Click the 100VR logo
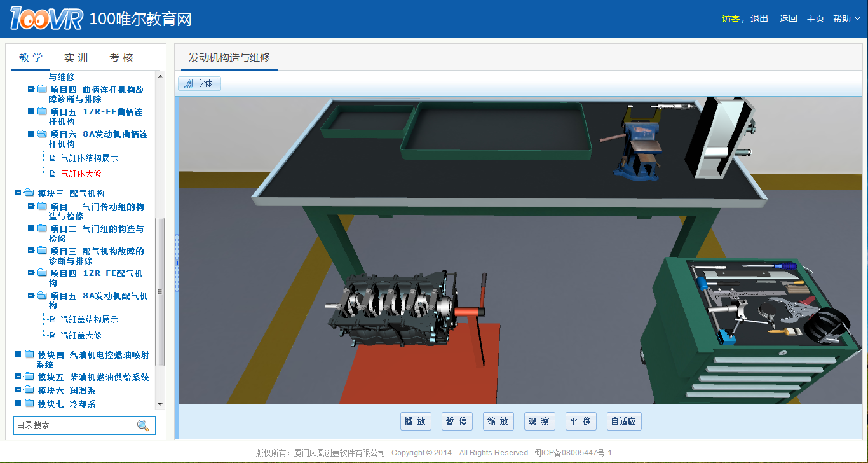Viewport: 868px width, 463px height. (x=46, y=18)
